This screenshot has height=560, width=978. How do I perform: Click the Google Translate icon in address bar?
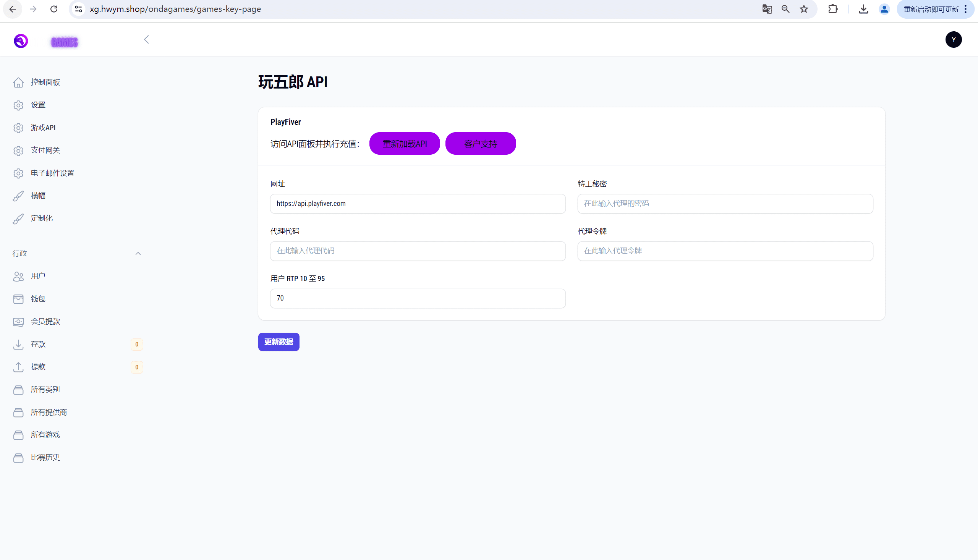coord(767,9)
